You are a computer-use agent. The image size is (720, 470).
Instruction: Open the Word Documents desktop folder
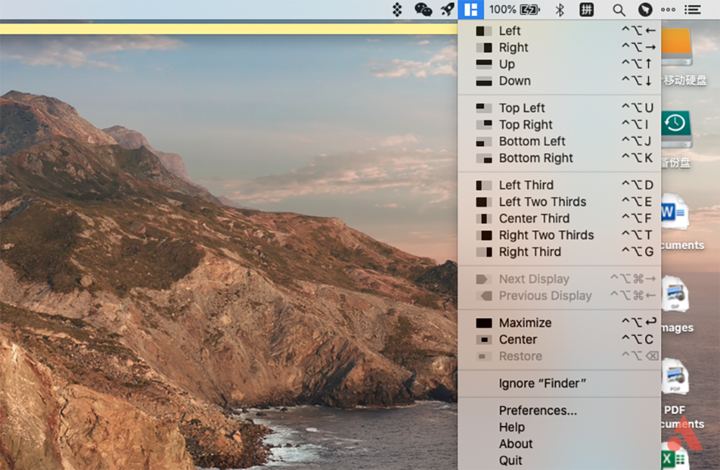click(676, 214)
